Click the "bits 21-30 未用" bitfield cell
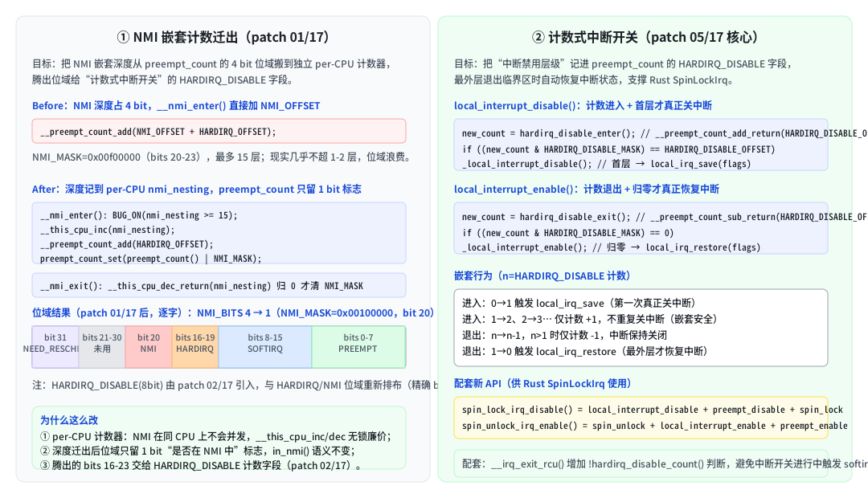Image resolution: width=868 pixels, height=498 pixels. click(x=102, y=347)
